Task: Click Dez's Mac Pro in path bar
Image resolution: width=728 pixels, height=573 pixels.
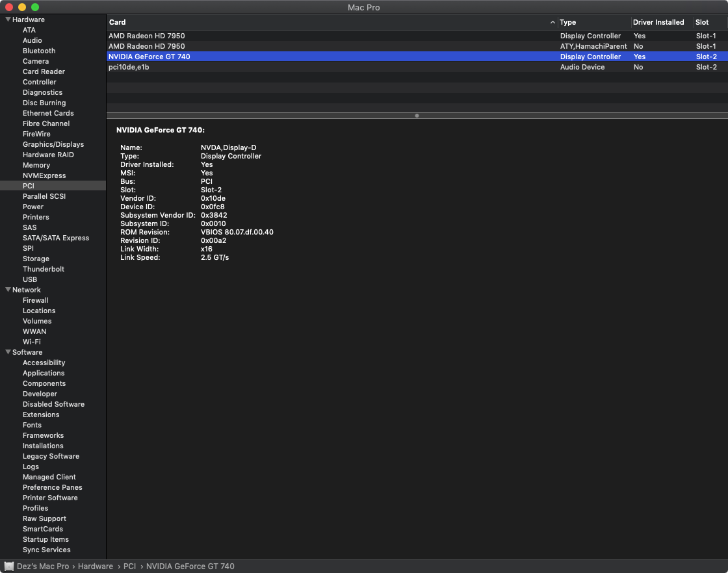Action: coord(43,566)
